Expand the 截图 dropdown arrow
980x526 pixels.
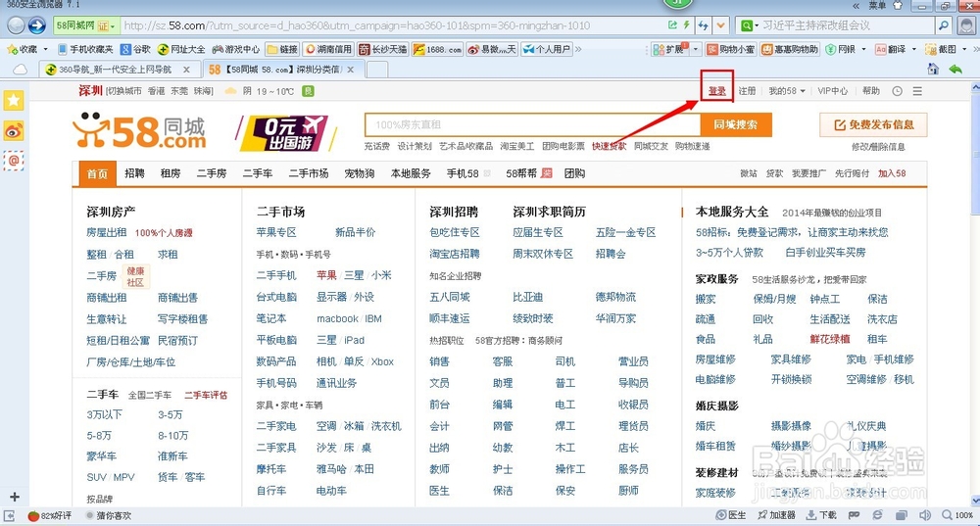[x=963, y=49]
